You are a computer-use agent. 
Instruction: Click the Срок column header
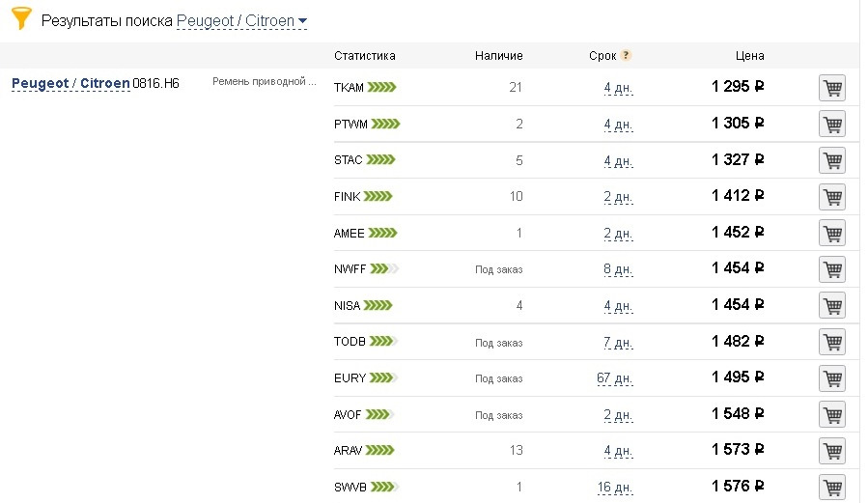coord(602,56)
